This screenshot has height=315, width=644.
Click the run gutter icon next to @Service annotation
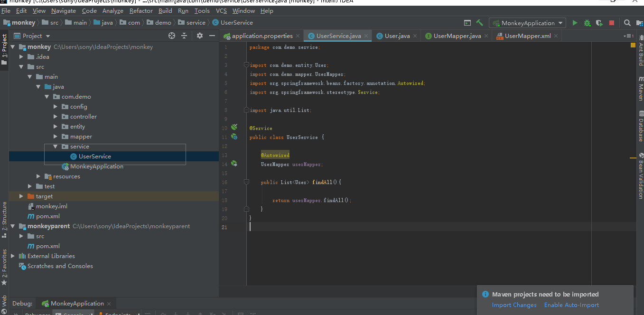(x=233, y=127)
